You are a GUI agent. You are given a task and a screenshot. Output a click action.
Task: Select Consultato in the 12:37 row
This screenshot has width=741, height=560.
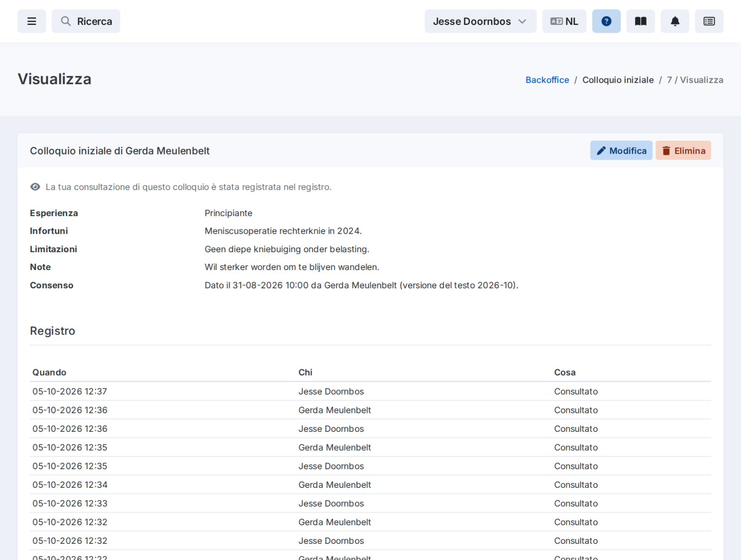576,392
